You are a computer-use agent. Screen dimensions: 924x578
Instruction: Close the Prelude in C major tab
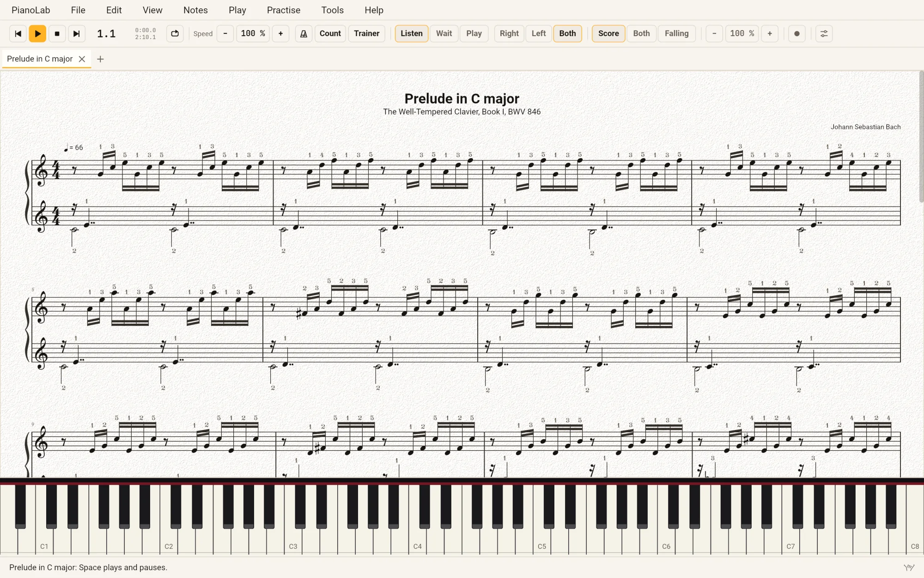coord(82,59)
